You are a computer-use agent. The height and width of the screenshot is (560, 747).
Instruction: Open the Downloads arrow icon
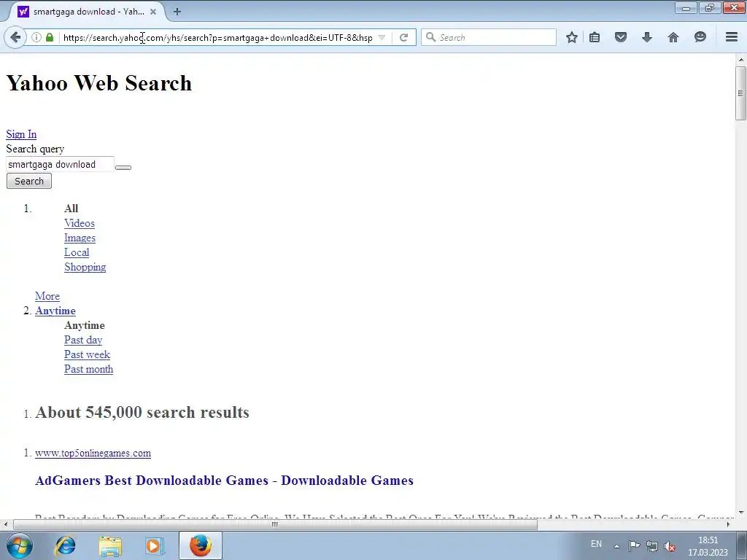[646, 37]
